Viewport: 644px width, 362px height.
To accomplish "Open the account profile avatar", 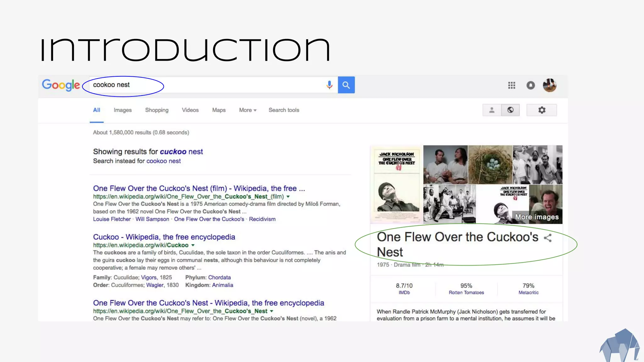I will click(550, 85).
